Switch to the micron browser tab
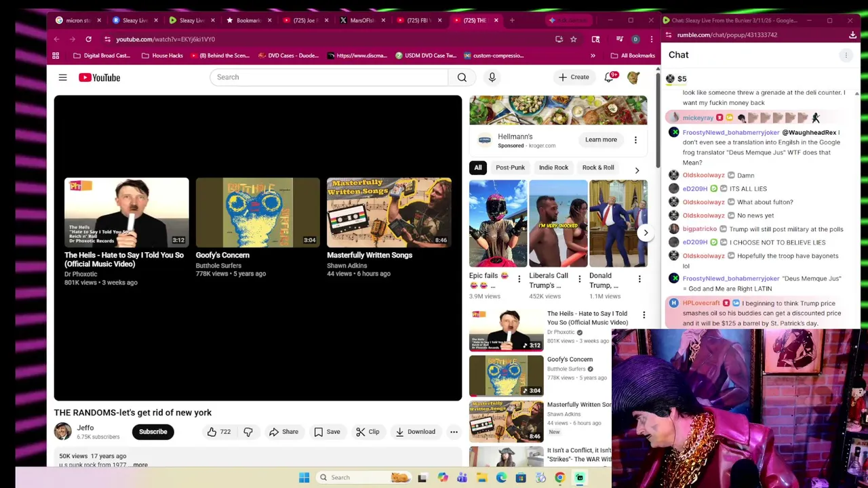The width and height of the screenshot is (868, 488). (78, 20)
